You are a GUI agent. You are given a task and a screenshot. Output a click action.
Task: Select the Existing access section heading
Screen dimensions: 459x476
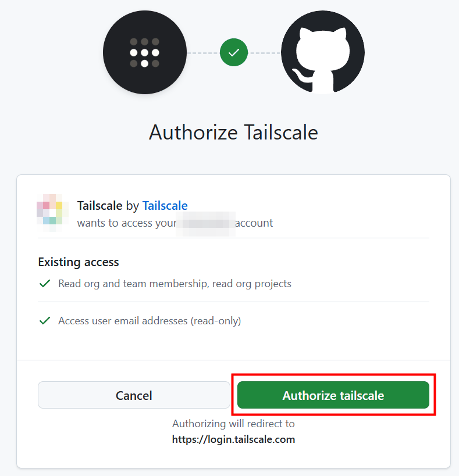point(79,262)
